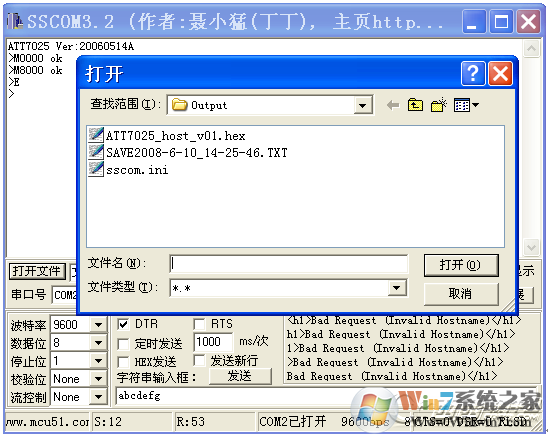Click the 1000 ms interval input field
Screen dimensions: 548x436
click(x=213, y=342)
